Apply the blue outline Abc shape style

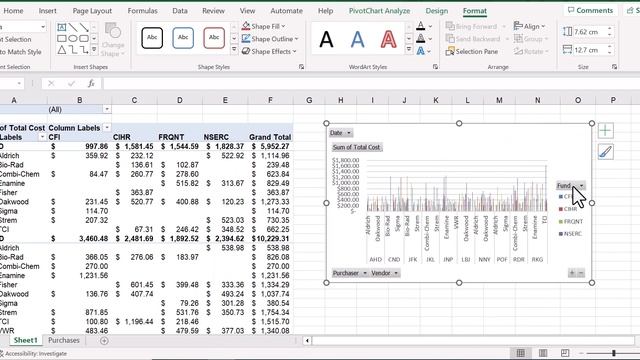(183, 38)
